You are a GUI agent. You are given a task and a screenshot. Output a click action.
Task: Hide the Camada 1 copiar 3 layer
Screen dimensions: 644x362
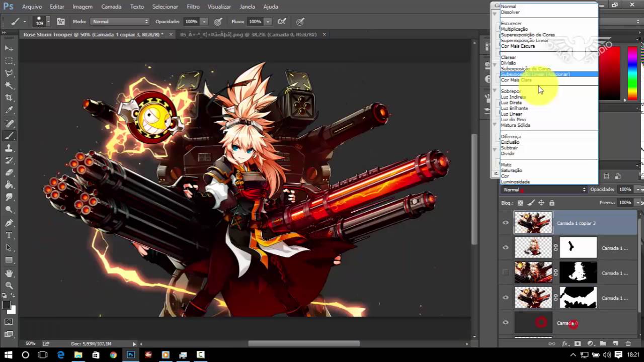[506, 223]
